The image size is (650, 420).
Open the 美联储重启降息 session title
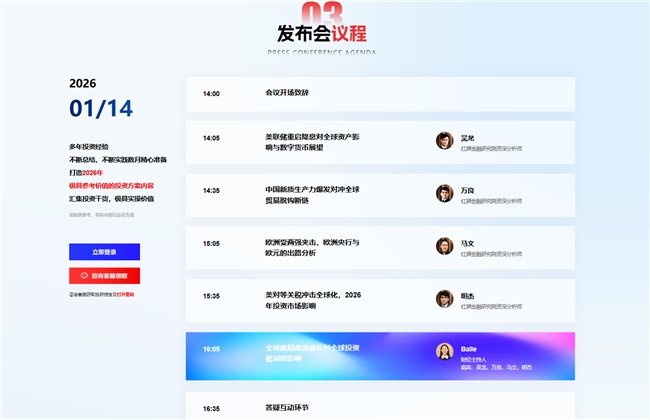click(x=308, y=141)
